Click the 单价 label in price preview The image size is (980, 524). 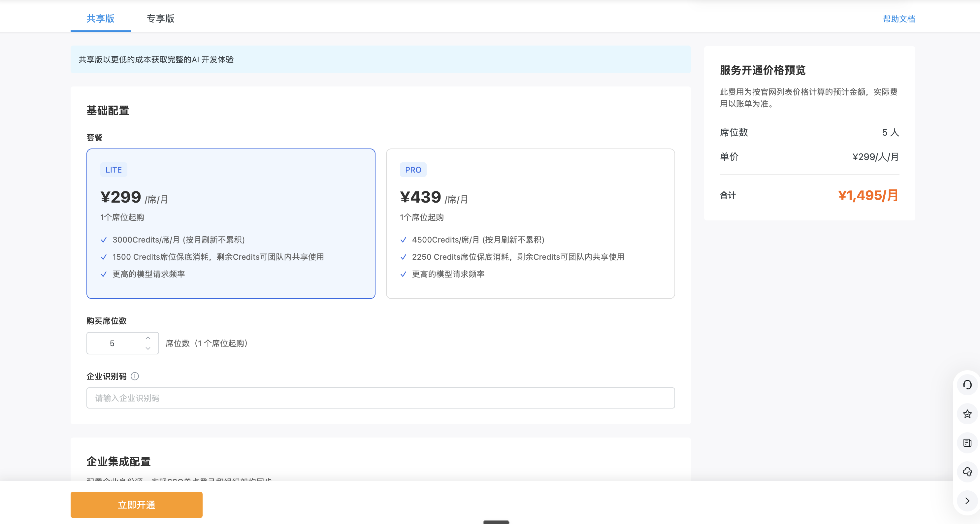click(x=729, y=157)
